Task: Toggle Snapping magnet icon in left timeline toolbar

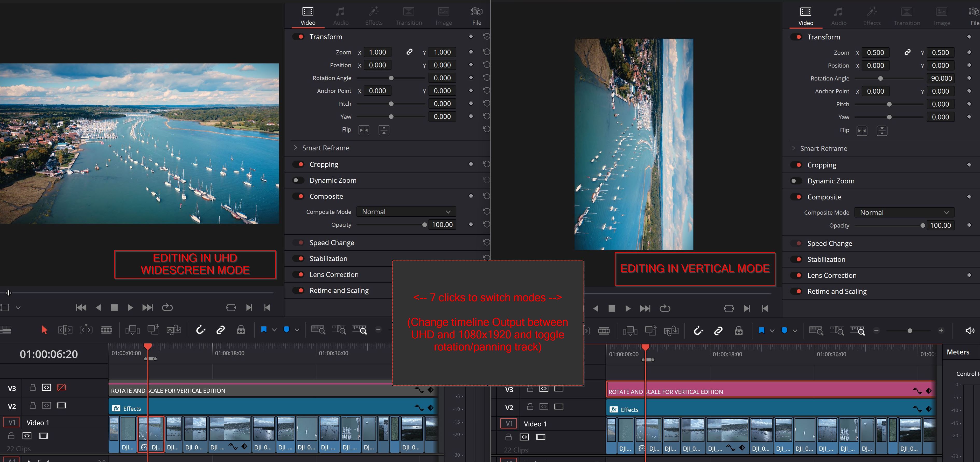Action: point(200,330)
